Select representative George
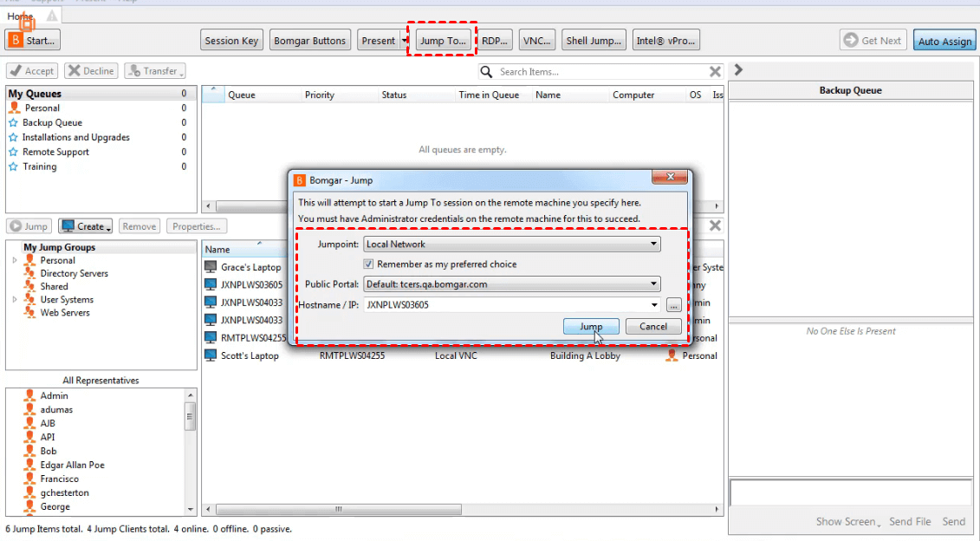 (55, 506)
